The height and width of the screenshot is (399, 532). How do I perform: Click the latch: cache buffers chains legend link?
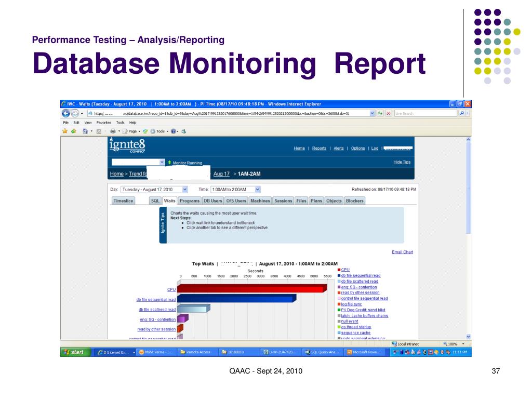click(364, 316)
